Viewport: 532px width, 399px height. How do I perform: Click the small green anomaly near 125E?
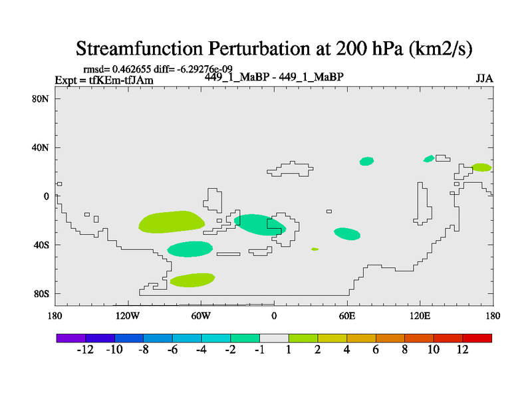pos(429,158)
